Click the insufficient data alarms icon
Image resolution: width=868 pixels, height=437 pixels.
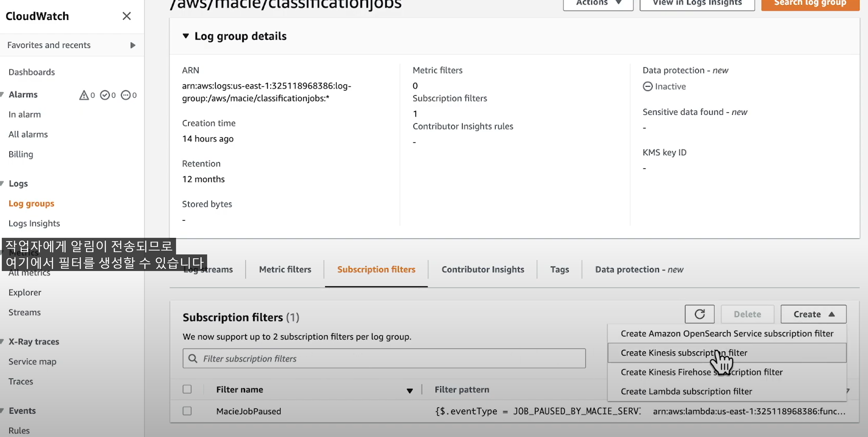pos(126,95)
